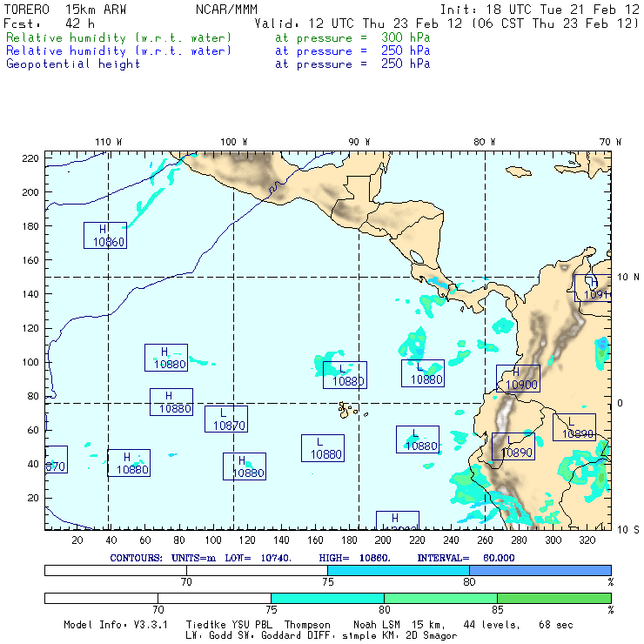Screen dimensions: 644x644
Task: Click the 'Fcst: 42 h' forecast hour text
Action: pos(49,23)
